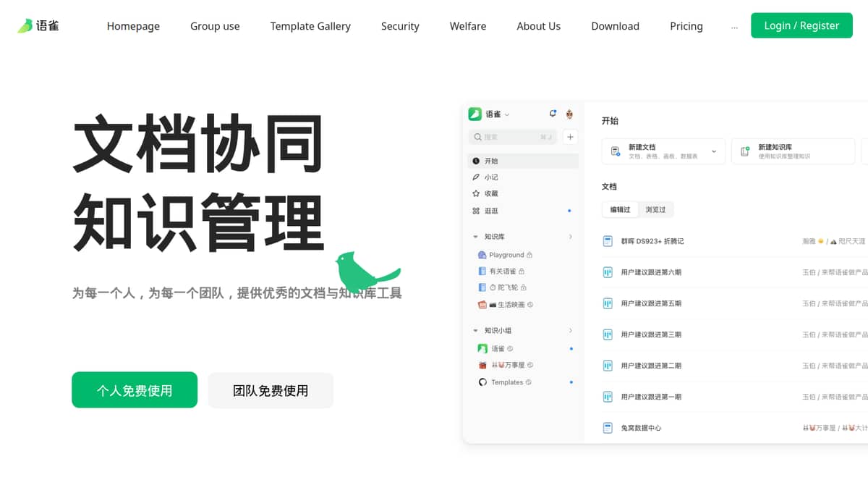
Task: Open the 万事屋 group icon
Action: 482,366
